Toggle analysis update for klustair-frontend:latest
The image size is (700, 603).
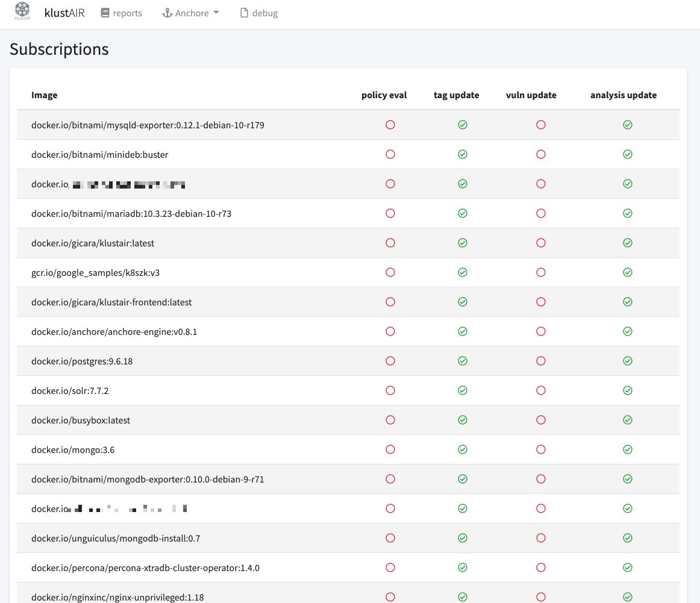pos(628,302)
